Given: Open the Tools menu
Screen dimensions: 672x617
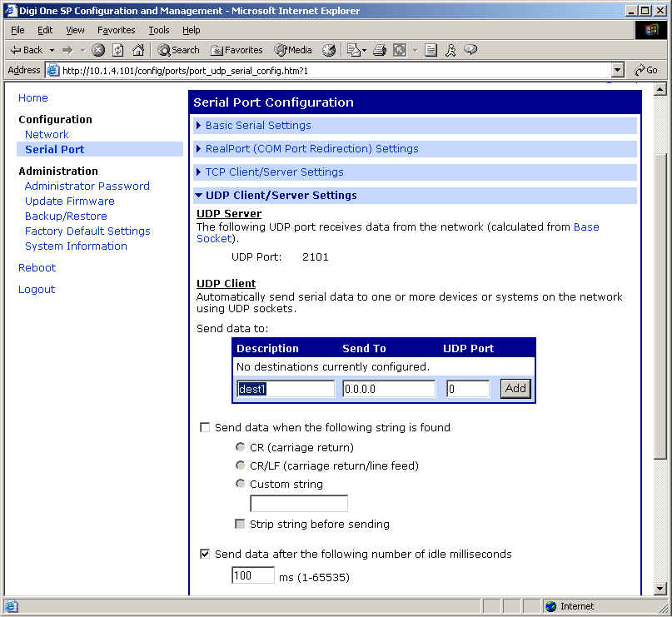Looking at the screenshot, I should (158, 30).
